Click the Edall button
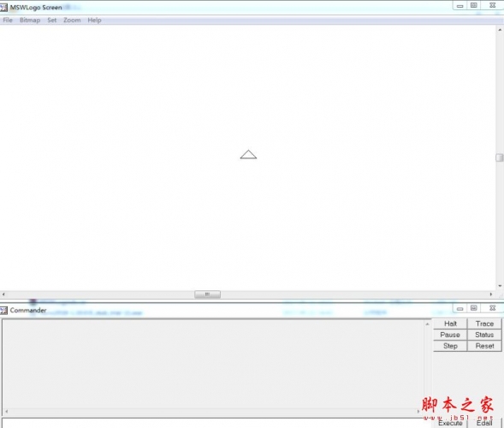Screen dimensions: 504x428 click(484, 423)
